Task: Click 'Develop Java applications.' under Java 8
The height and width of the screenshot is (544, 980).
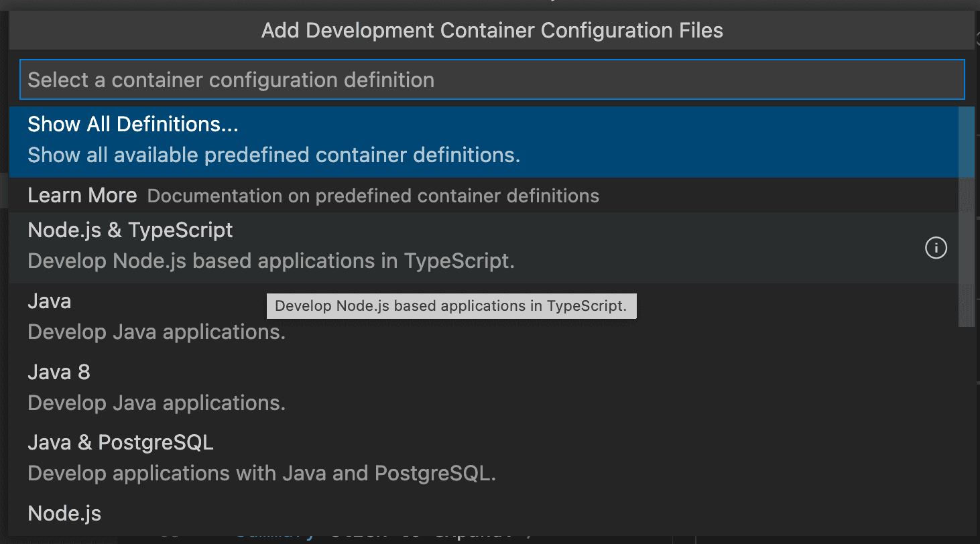Action: click(157, 403)
